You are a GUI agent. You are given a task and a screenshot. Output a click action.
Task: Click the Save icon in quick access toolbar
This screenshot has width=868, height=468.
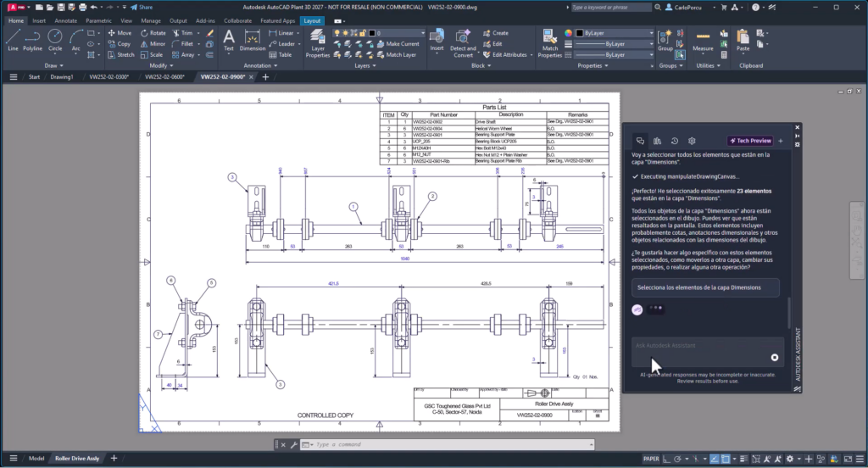[x=61, y=7]
